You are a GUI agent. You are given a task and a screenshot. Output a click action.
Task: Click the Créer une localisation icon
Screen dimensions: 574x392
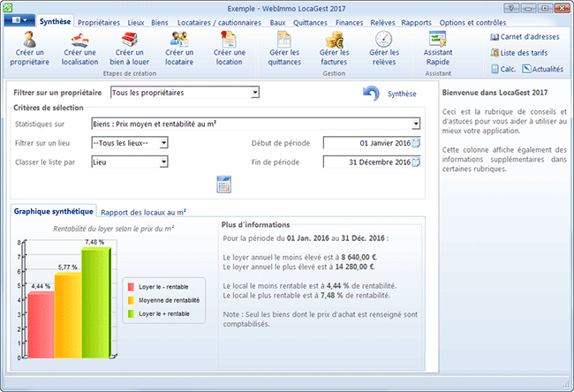(79, 41)
